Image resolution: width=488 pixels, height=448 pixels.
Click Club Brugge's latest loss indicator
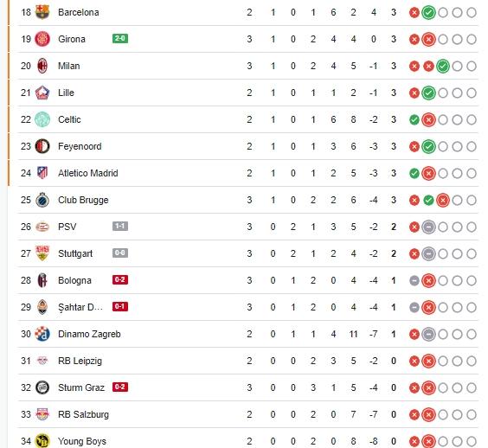[443, 201]
